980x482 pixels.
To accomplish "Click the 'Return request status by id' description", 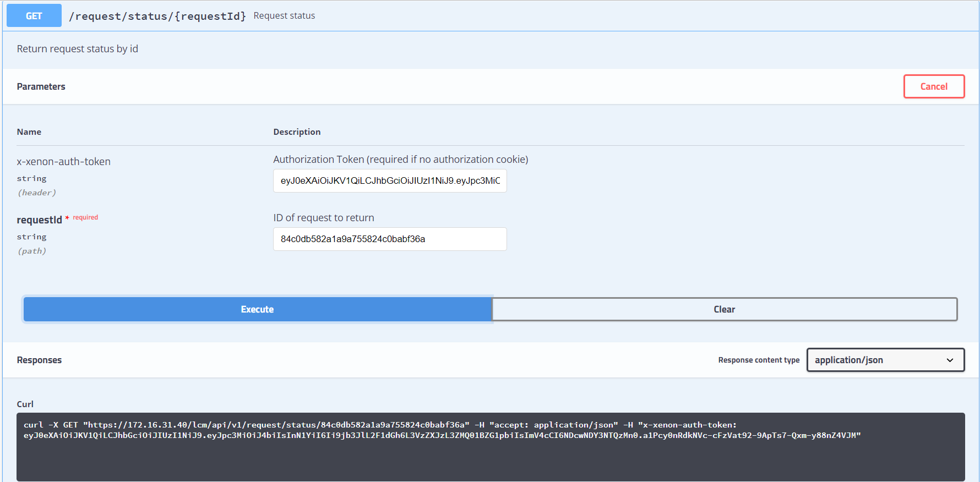I will [x=78, y=49].
